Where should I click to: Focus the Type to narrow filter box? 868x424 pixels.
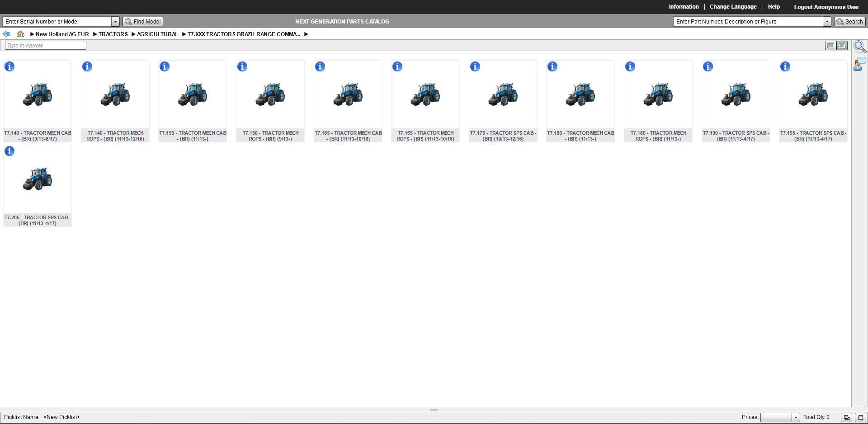pos(45,46)
